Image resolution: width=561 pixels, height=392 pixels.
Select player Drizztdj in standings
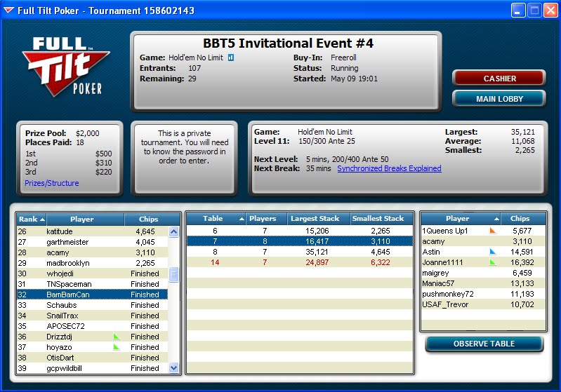(x=92, y=337)
